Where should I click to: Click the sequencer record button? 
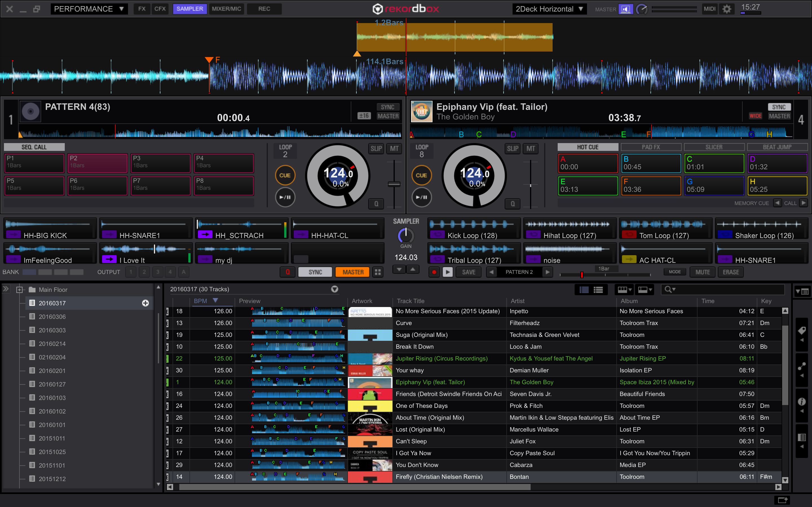tap(434, 272)
